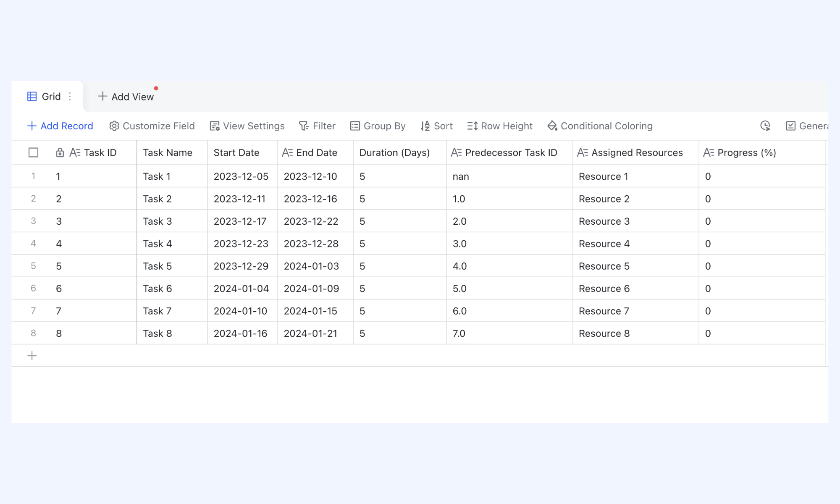Select start date cell '2024-01-16'
Image resolution: width=840 pixels, height=504 pixels.
coord(242,333)
